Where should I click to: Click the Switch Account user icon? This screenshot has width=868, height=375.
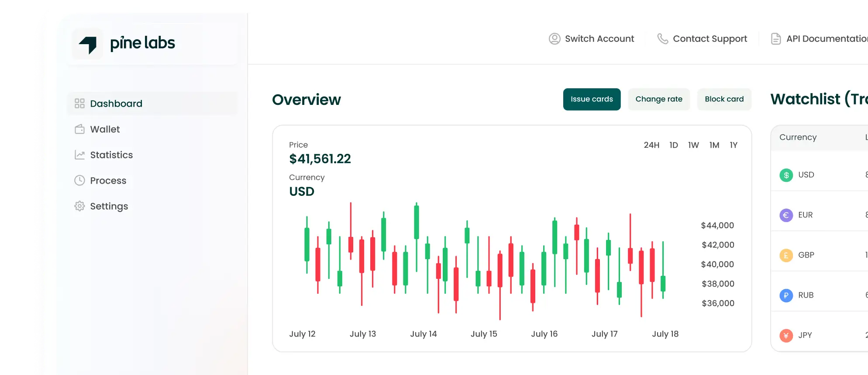555,39
